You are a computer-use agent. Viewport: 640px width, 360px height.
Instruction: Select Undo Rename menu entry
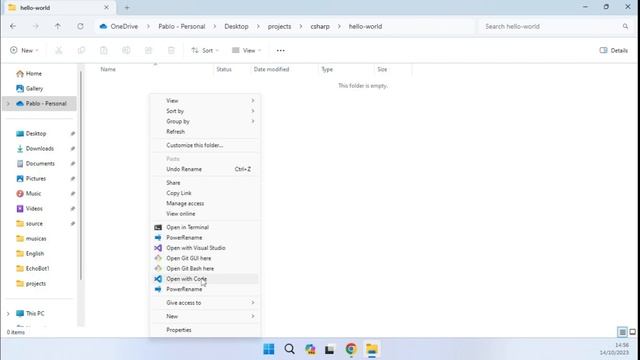204,169
